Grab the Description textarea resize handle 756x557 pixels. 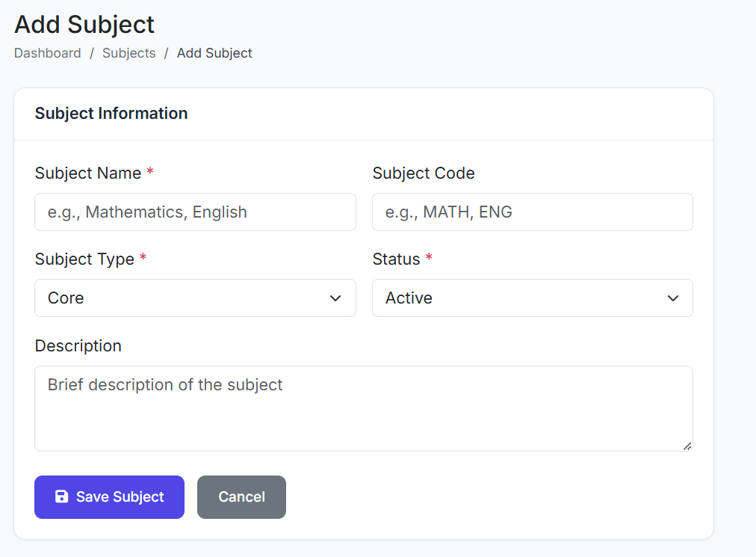click(x=687, y=446)
